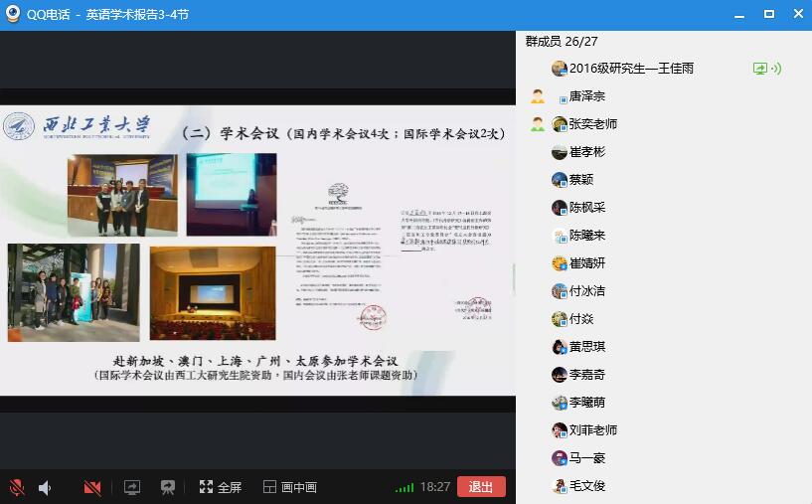This screenshot has width=812, height=504.
Task: Click the QQ电话 logo in title bar
Action: click(x=13, y=14)
